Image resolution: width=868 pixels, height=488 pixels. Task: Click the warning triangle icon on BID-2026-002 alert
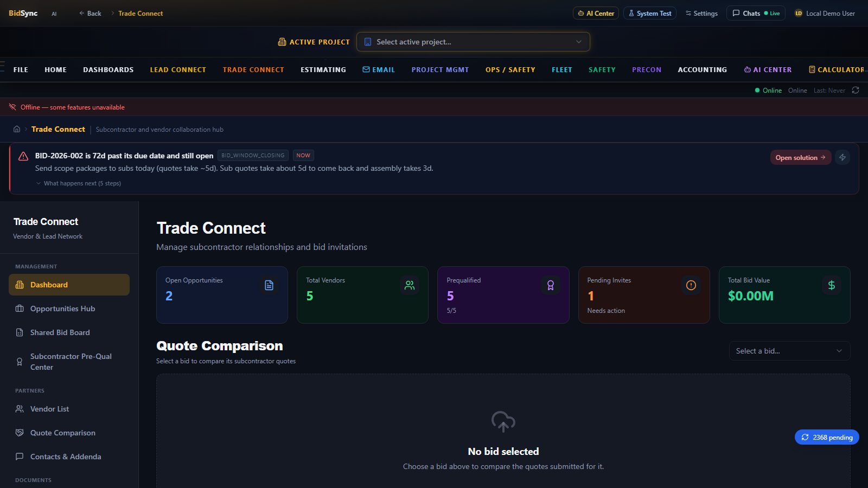pyautogui.click(x=23, y=156)
